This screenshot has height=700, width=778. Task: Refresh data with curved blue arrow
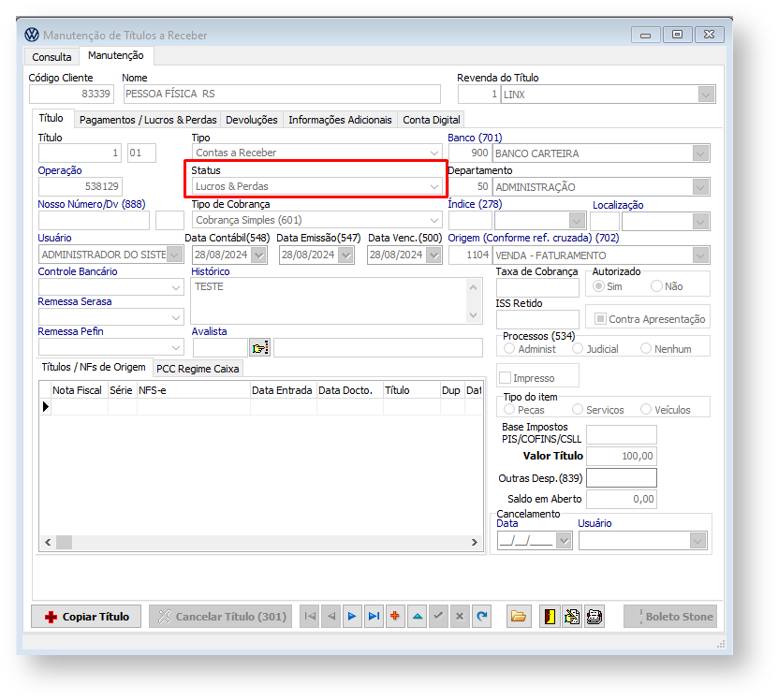(481, 616)
